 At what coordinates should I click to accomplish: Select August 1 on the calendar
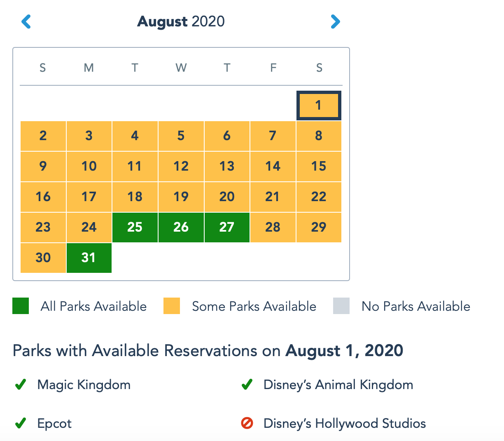coord(319,106)
